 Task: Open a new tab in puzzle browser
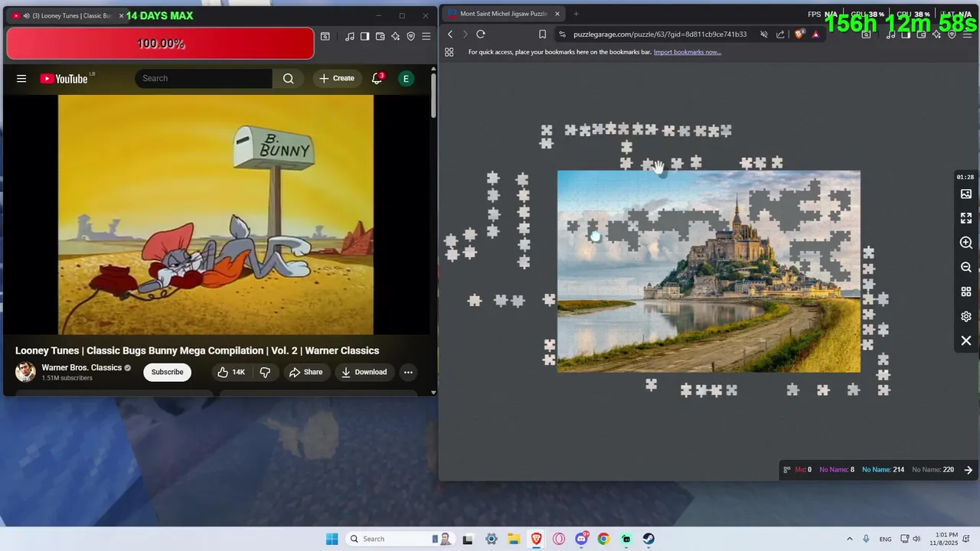[x=576, y=14]
